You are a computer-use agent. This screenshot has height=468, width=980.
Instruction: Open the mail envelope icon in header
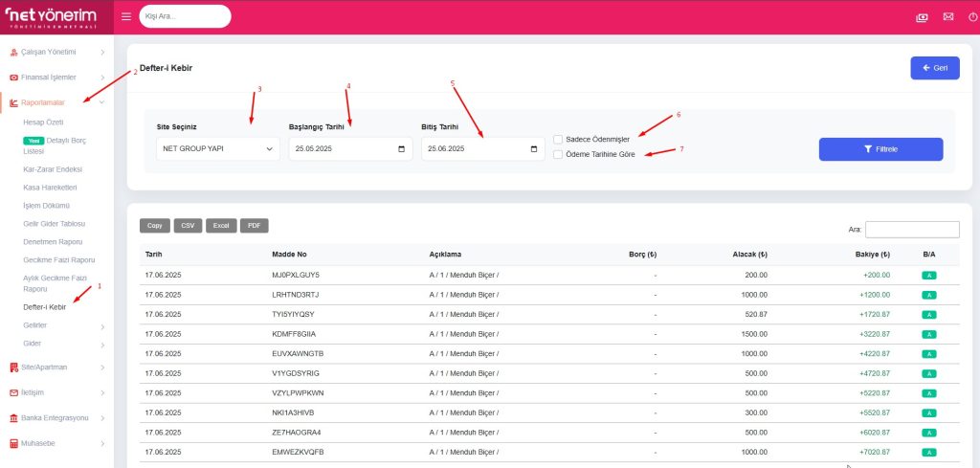pyautogui.click(x=947, y=16)
